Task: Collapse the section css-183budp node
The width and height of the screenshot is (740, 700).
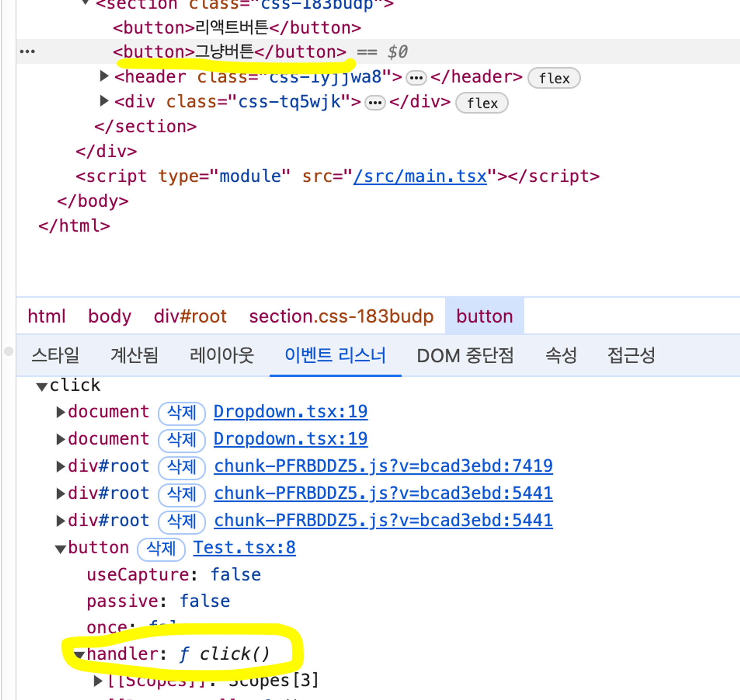Action: pyautogui.click(x=85, y=3)
